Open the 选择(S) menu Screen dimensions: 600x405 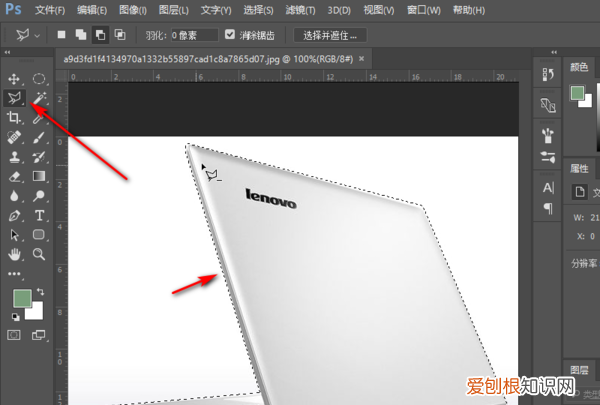(x=258, y=10)
